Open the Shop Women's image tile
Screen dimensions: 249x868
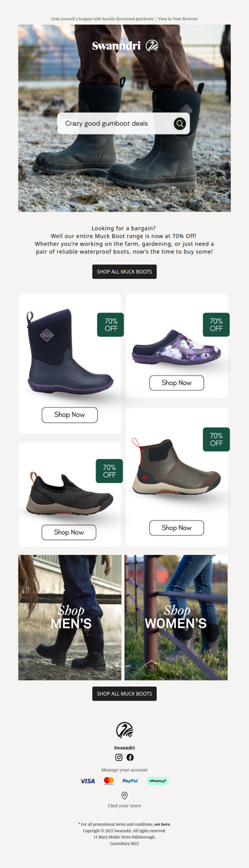click(176, 618)
